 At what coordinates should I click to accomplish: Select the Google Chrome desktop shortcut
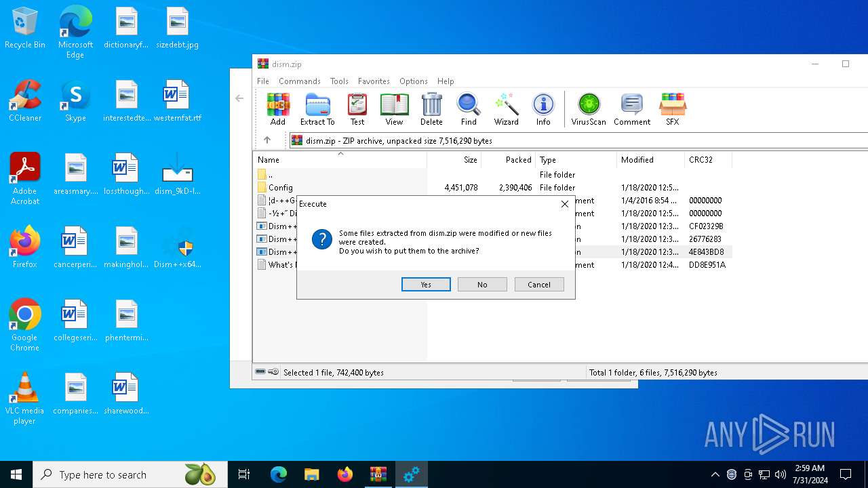[25, 325]
